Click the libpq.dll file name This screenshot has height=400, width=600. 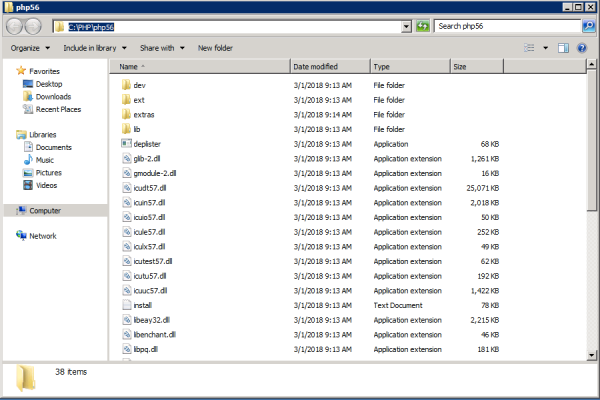(x=145, y=349)
